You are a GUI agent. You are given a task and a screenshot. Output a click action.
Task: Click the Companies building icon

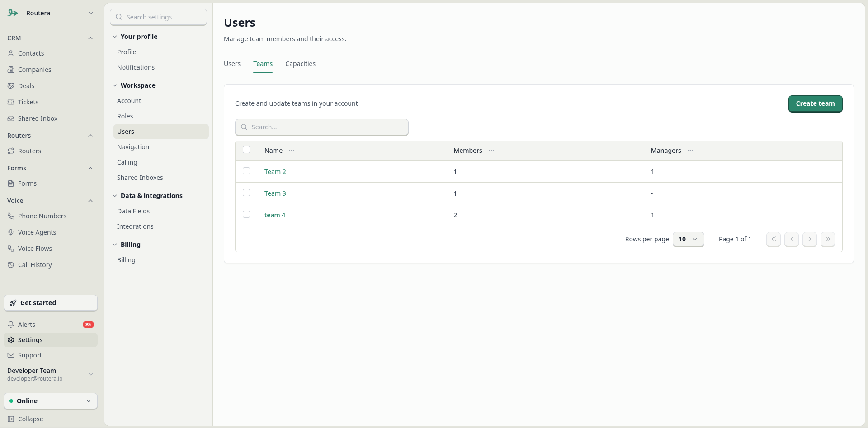(x=11, y=70)
